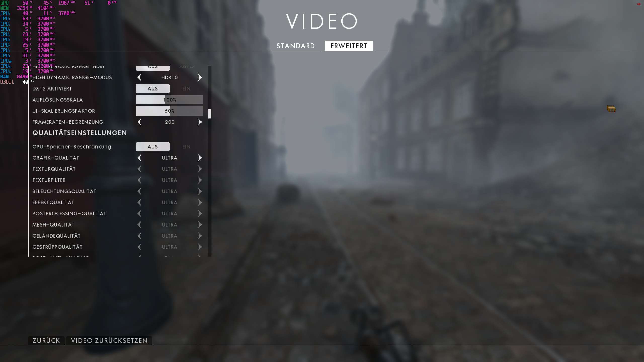The width and height of the screenshot is (644, 362).
Task: Click left arrow for Grafik-Qualität
Action: pos(139,158)
